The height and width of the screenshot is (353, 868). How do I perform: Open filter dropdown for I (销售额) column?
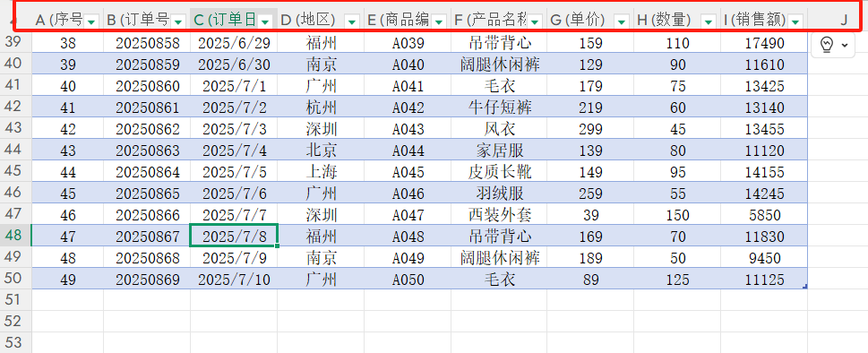(x=795, y=22)
